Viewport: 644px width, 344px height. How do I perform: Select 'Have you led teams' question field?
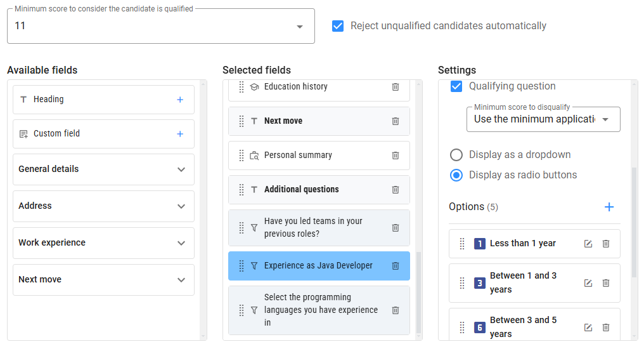pyautogui.click(x=314, y=228)
